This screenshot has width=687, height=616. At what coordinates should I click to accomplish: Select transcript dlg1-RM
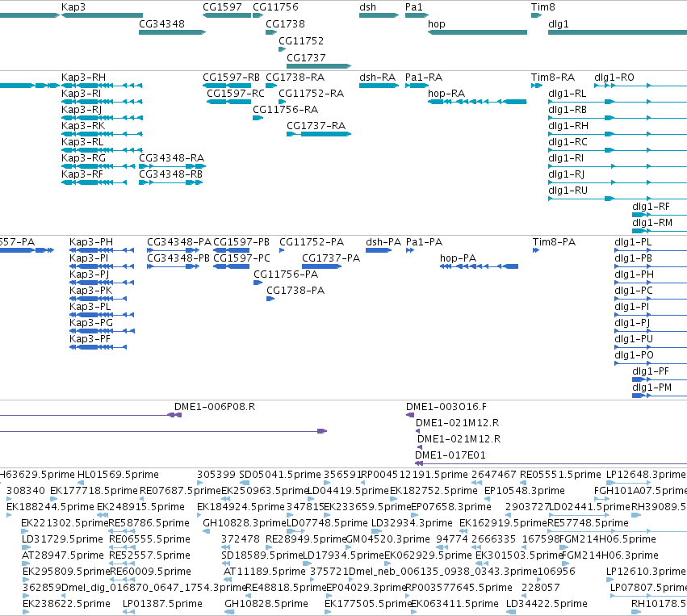point(652,223)
